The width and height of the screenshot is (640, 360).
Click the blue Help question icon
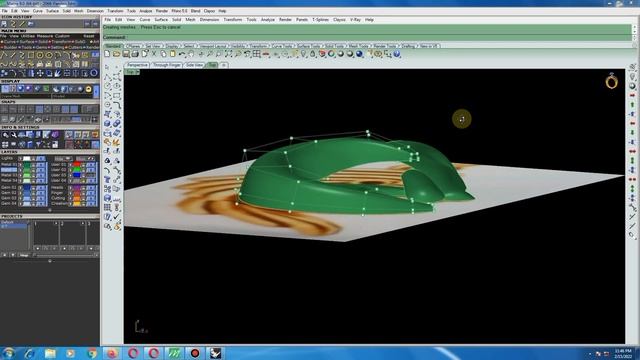397,54
